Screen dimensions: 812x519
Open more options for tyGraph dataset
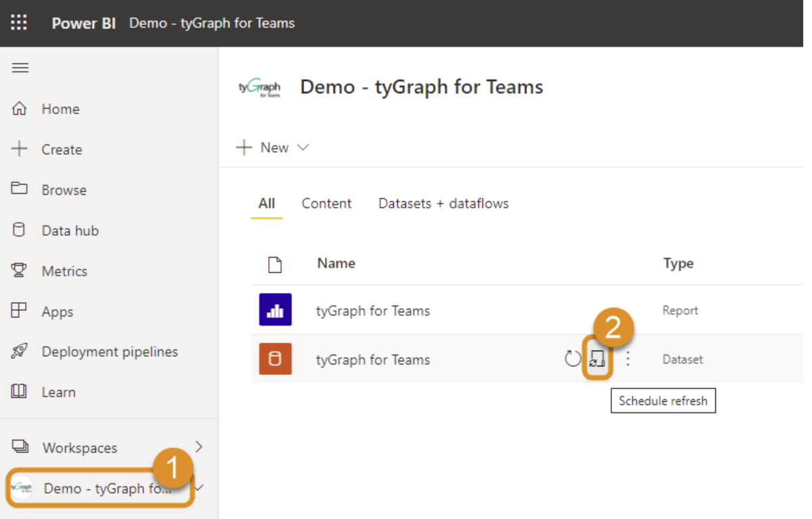point(628,359)
